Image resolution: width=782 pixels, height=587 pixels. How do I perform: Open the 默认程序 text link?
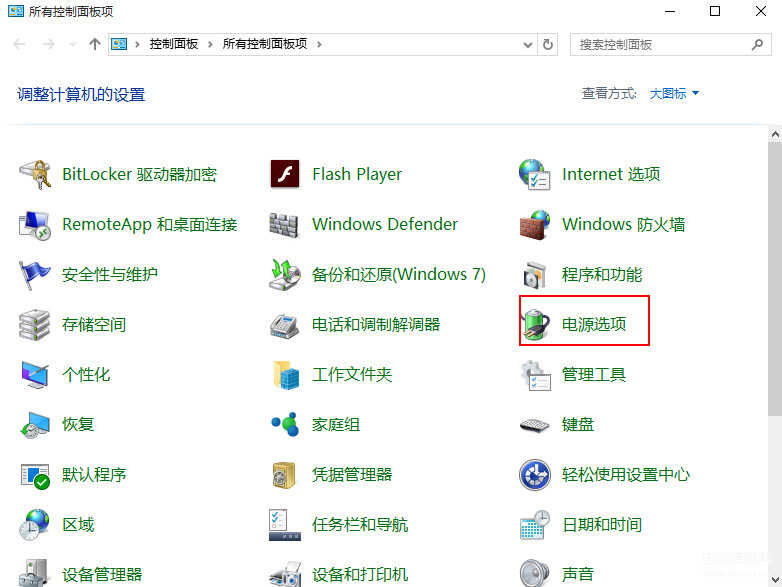click(x=94, y=474)
